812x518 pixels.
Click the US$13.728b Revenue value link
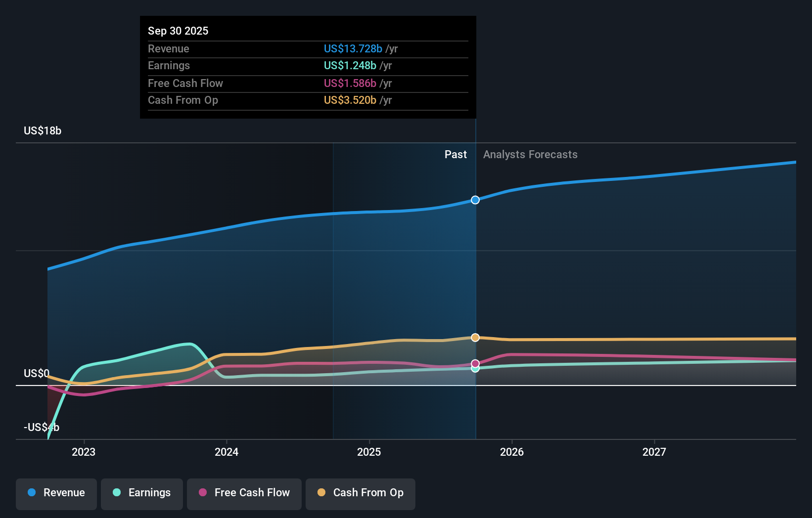click(353, 48)
